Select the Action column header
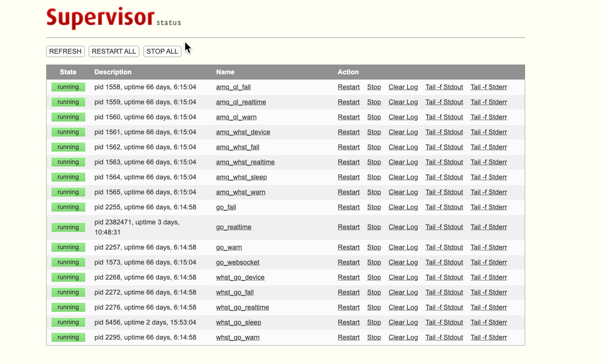 [x=348, y=72]
